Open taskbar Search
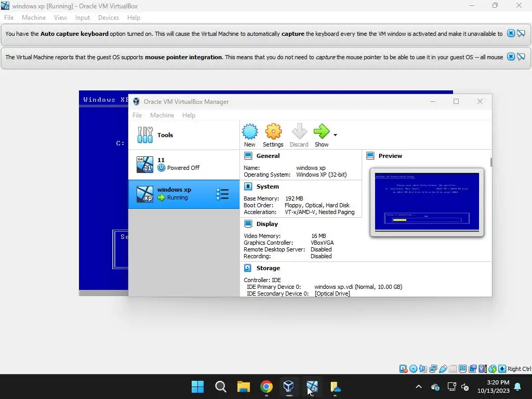This screenshot has height=399, width=532. (x=220, y=387)
